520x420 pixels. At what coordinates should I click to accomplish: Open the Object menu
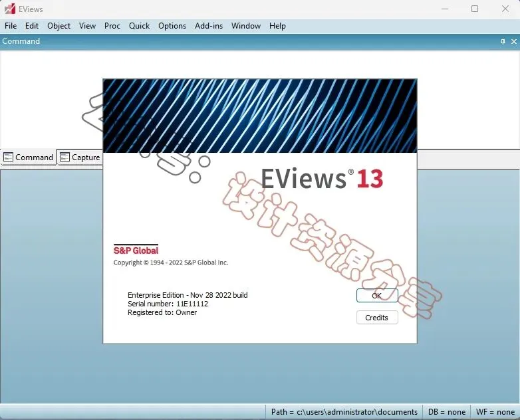(59, 26)
